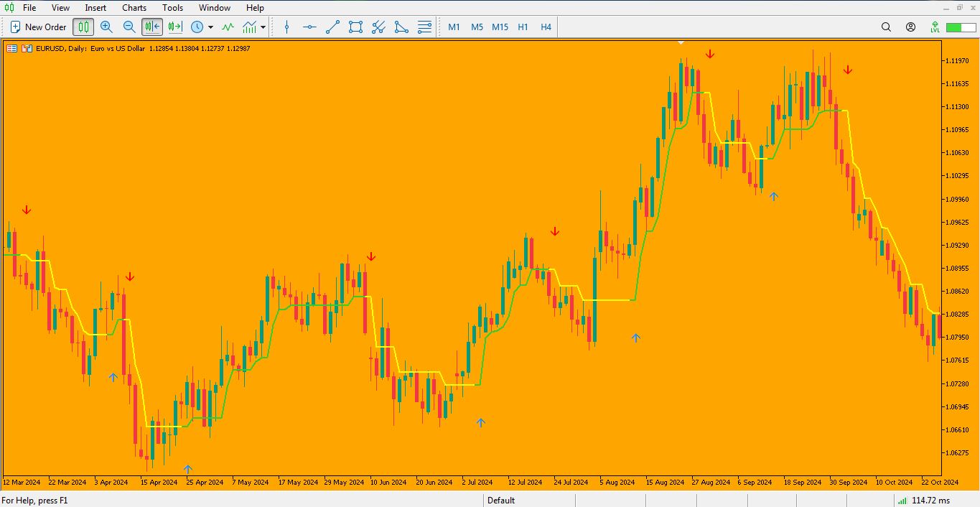Select the horizontal line drawing tool
The width and height of the screenshot is (980, 507).
[x=309, y=27]
